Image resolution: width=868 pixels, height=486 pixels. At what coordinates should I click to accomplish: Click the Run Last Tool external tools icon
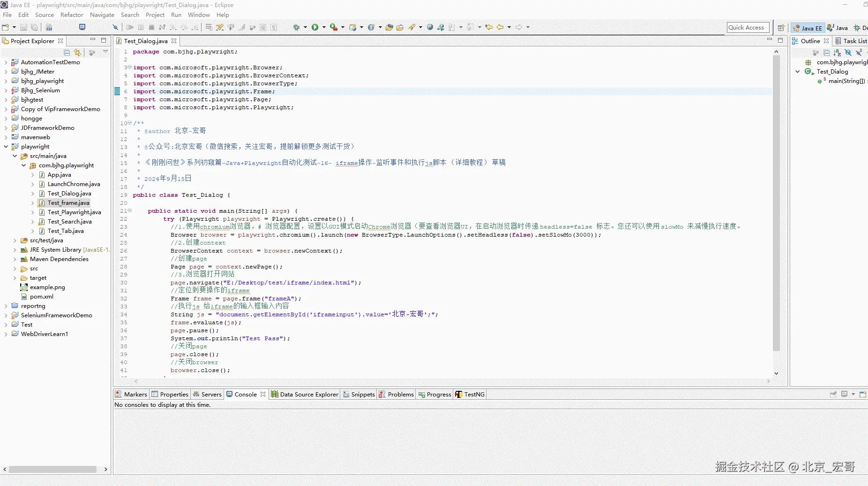point(334,27)
